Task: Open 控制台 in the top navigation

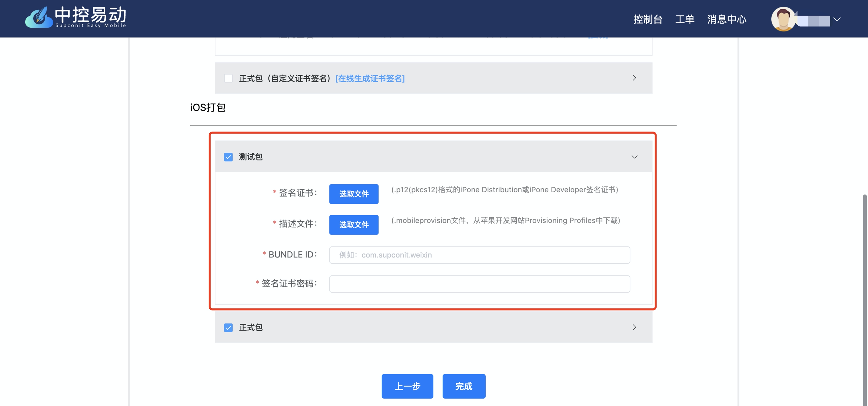Action: tap(648, 19)
